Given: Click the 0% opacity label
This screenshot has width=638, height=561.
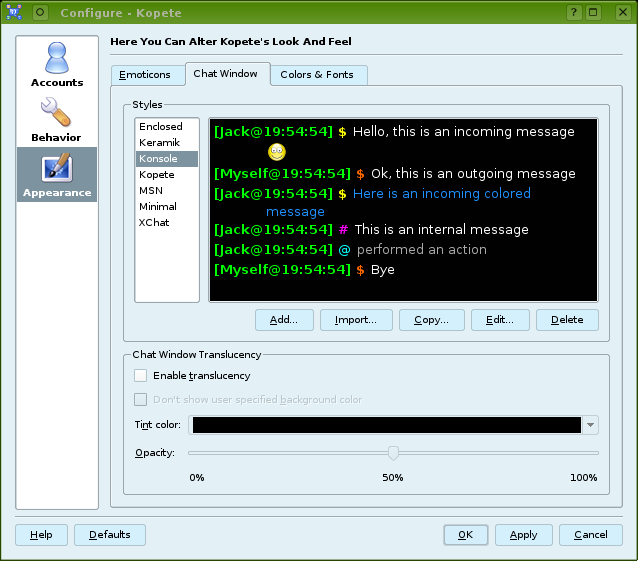Looking at the screenshot, I should click(197, 478).
